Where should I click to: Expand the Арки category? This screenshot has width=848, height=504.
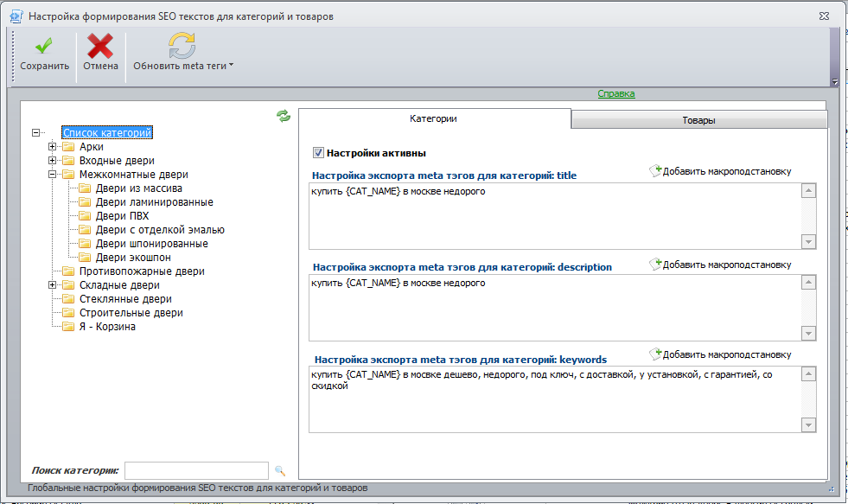[x=52, y=147]
